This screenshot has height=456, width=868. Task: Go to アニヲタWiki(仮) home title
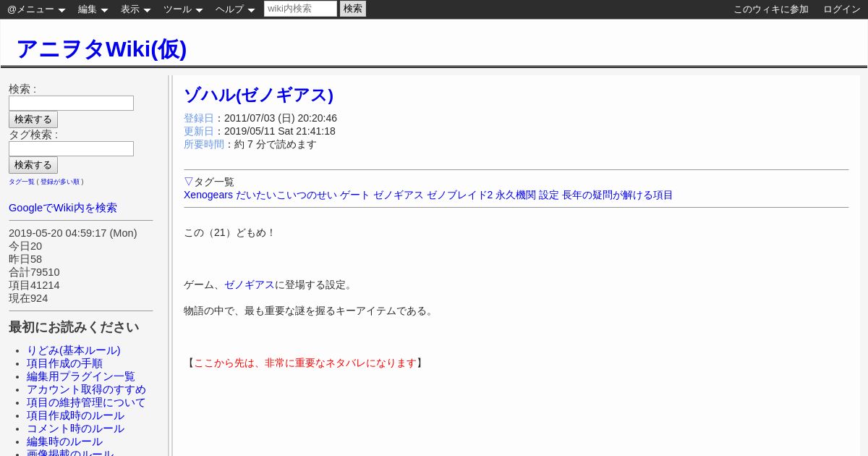(101, 48)
